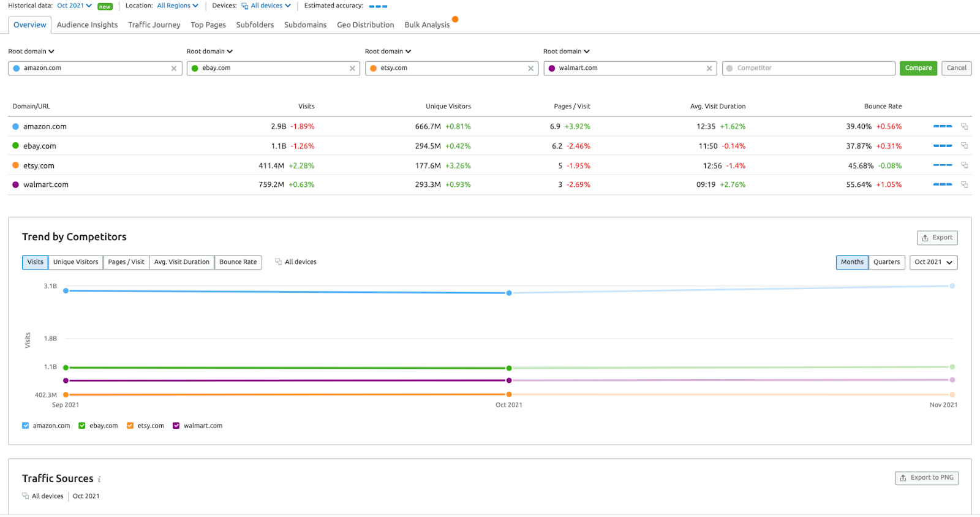Click Export in Trend by Competitors
Viewport: 980px width, 517px height.
(x=937, y=238)
